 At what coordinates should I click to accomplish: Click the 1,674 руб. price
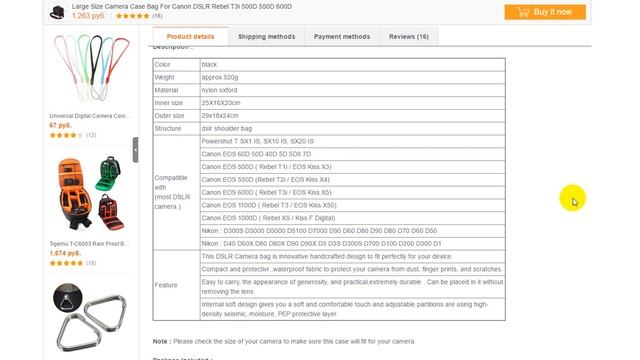65,253
